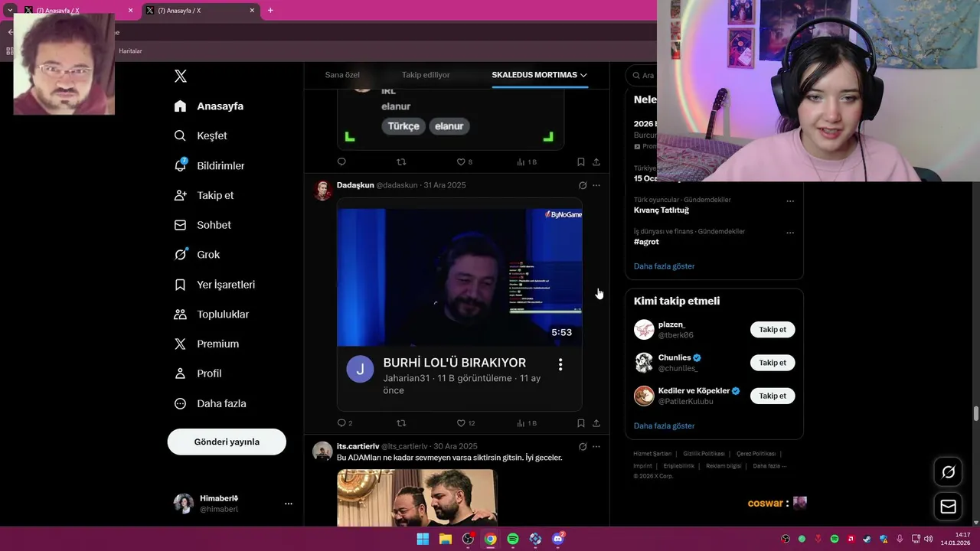This screenshot has width=980, height=551.
Task: Click the Ara search field
Action: pyautogui.click(x=642, y=75)
